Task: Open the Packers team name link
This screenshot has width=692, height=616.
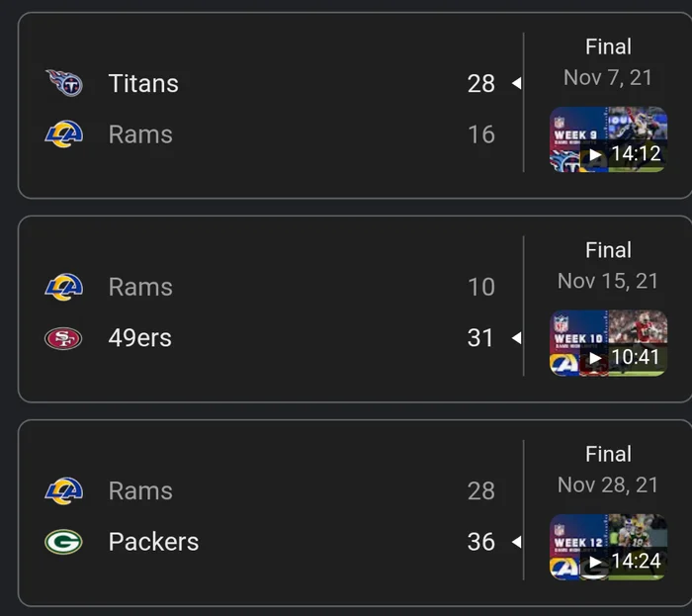Action: pyautogui.click(x=153, y=542)
